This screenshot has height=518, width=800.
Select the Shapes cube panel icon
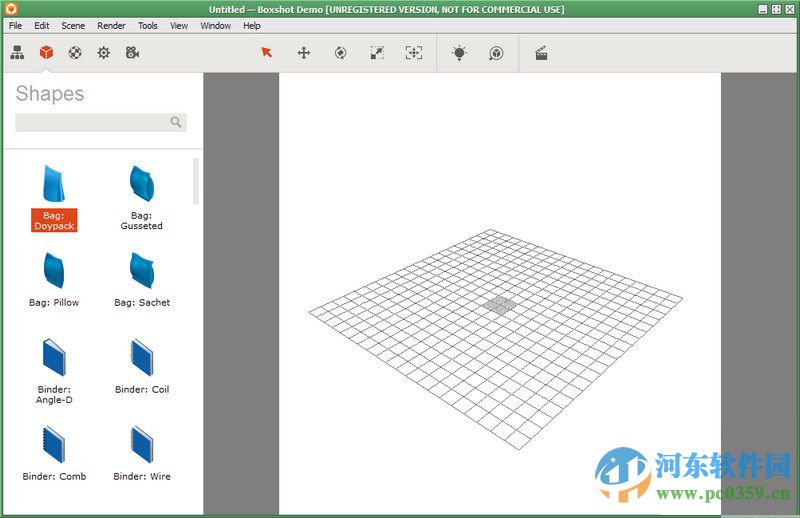coord(46,53)
